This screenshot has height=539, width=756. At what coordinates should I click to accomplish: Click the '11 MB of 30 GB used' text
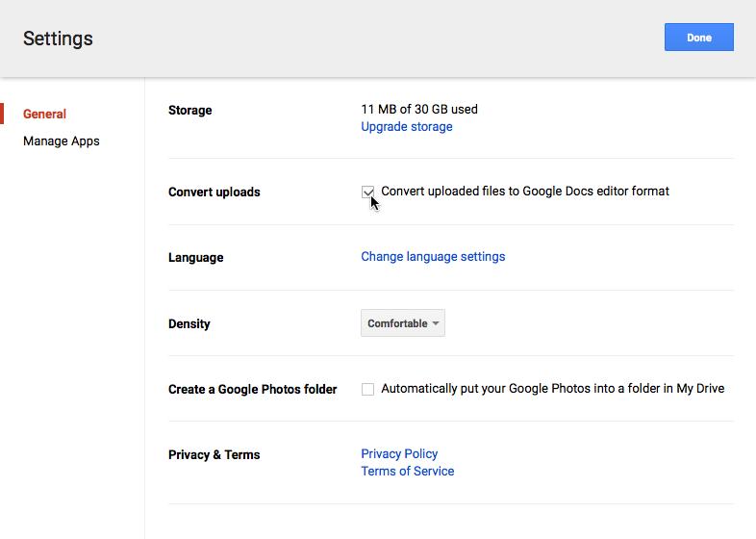click(x=418, y=109)
